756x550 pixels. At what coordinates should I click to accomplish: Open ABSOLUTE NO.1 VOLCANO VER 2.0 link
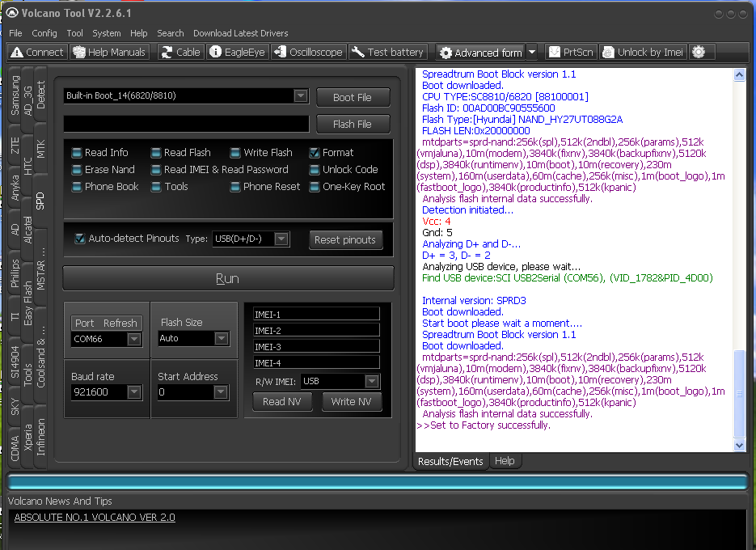[95, 517]
